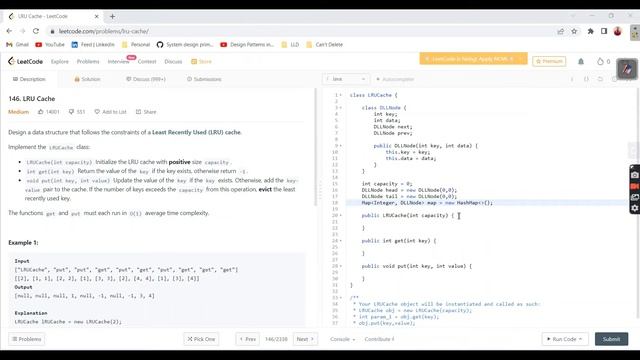Screen dimensions: 640x360
Task: Go to the Prev problem
Action: [x=247, y=339]
